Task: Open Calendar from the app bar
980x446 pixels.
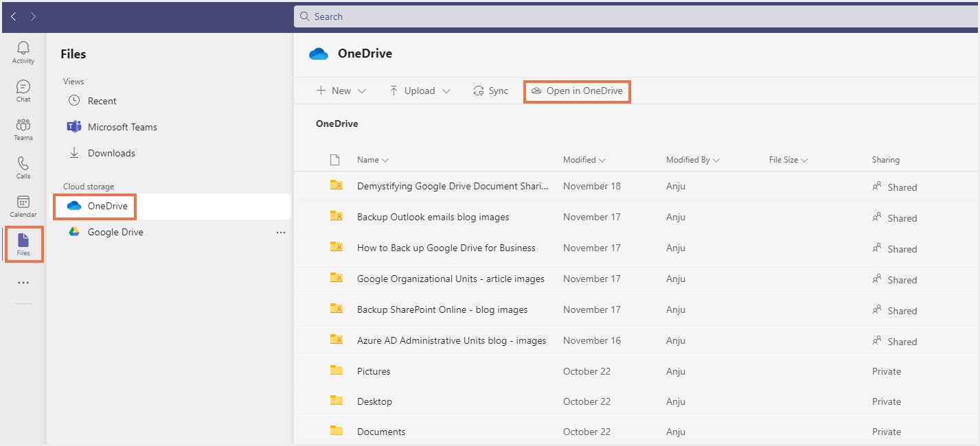Action: pyautogui.click(x=23, y=206)
